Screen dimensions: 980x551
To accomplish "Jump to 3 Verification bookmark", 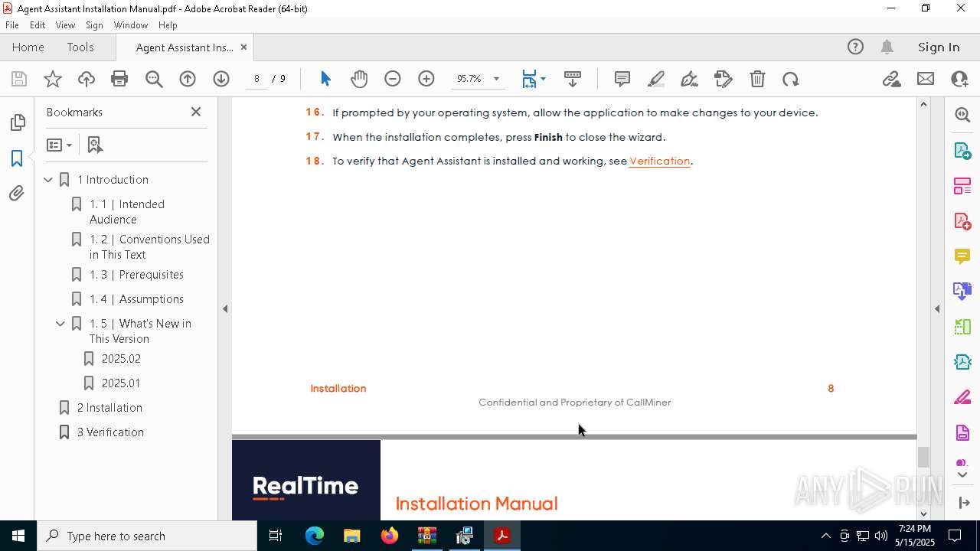I will (x=110, y=432).
